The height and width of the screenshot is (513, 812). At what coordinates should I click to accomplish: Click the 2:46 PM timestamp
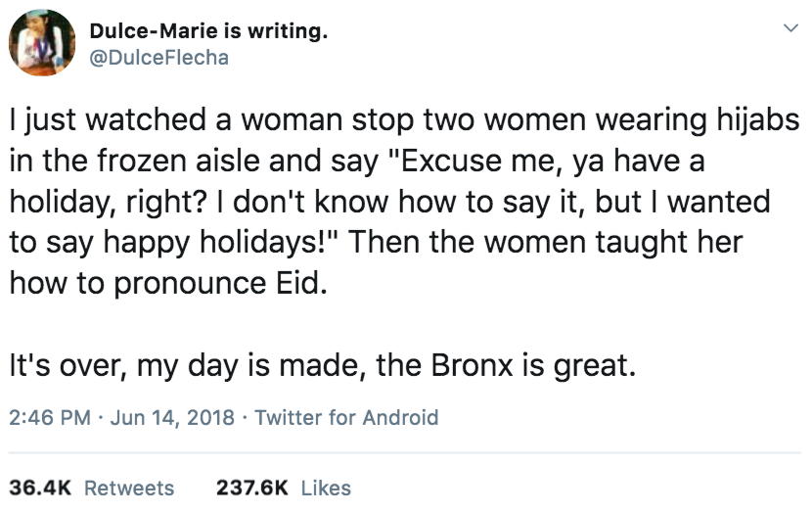pos(50,418)
